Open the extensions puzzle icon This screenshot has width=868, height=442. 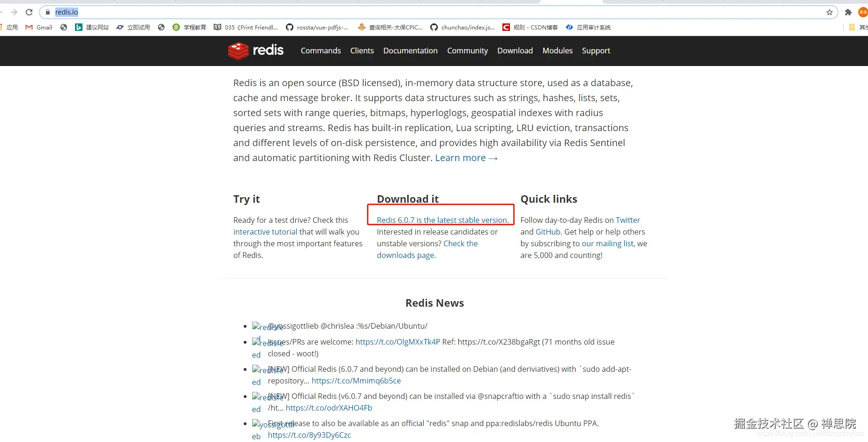click(848, 12)
